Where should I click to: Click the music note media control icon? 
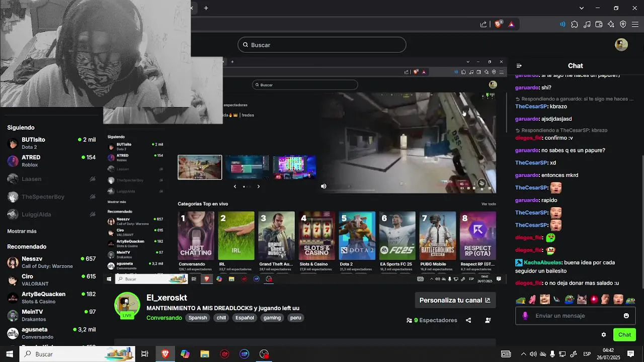587,24
